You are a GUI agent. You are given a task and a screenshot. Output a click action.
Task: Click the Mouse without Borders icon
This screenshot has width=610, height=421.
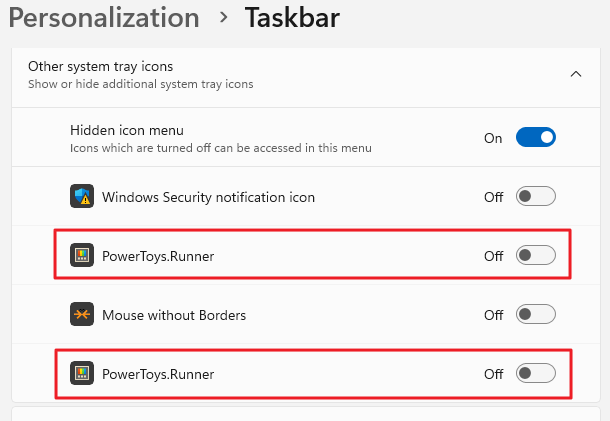[82, 315]
